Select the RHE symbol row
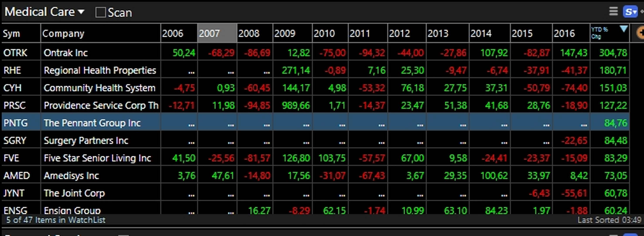This screenshot has height=236, width=644. click(x=12, y=70)
